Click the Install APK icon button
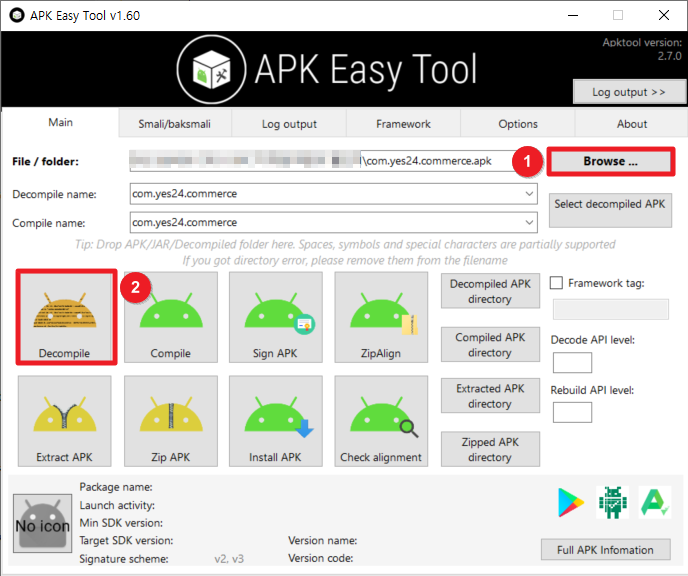This screenshot has height=576, width=688. click(276, 421)
